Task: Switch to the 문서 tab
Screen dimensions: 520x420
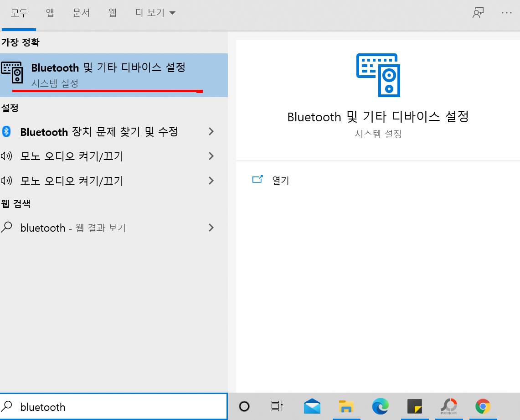Action: click(81, 13)
